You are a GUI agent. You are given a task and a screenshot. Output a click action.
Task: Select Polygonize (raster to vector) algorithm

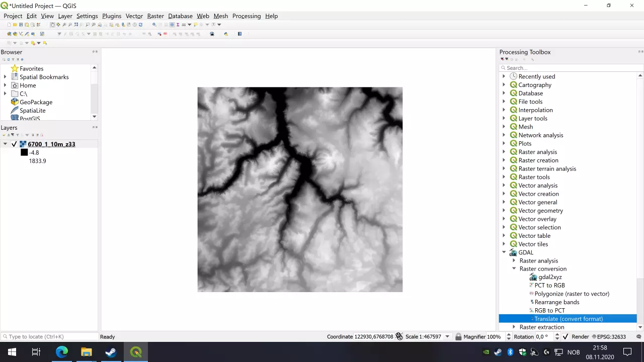pos(572,294)
